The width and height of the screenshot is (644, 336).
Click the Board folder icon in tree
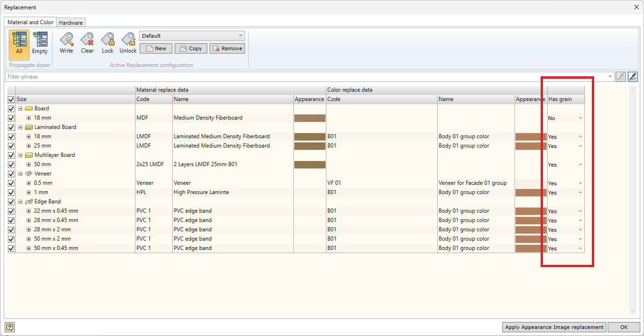click(29, 108)
